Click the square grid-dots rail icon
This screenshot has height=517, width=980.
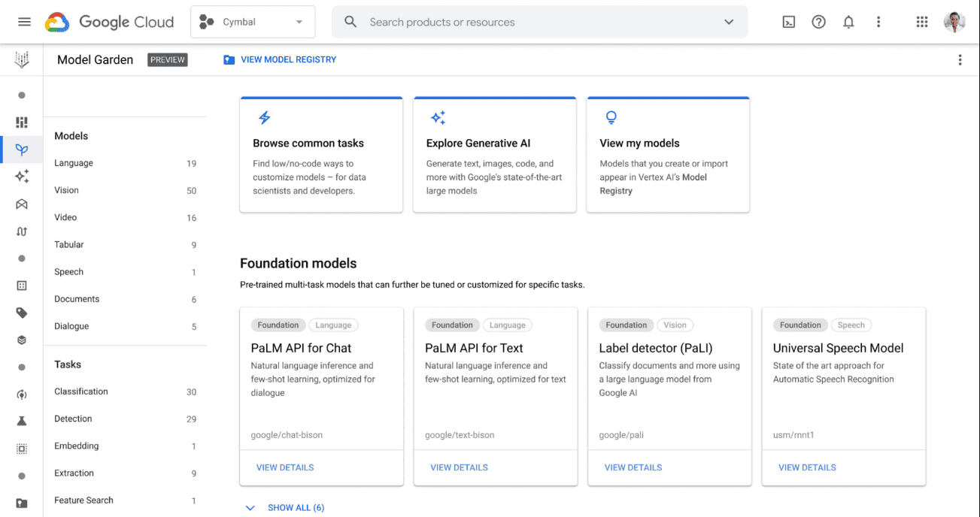[22, 286]
